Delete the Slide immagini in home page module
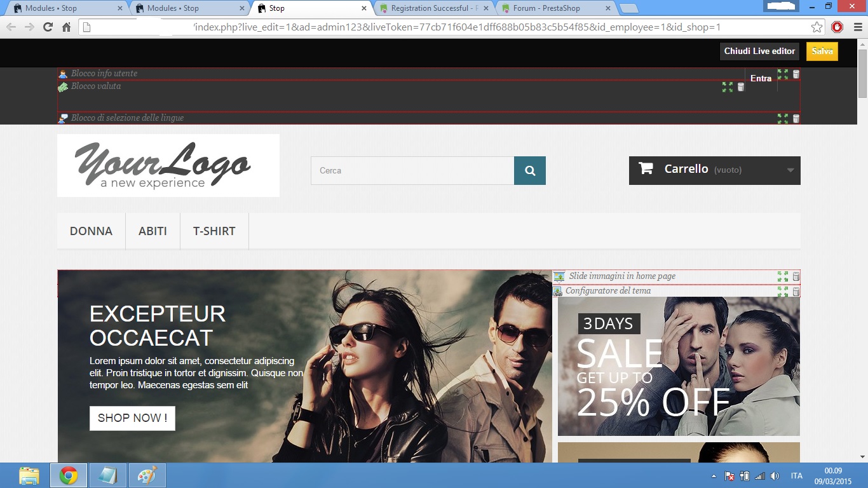 (x=796, y=276)
